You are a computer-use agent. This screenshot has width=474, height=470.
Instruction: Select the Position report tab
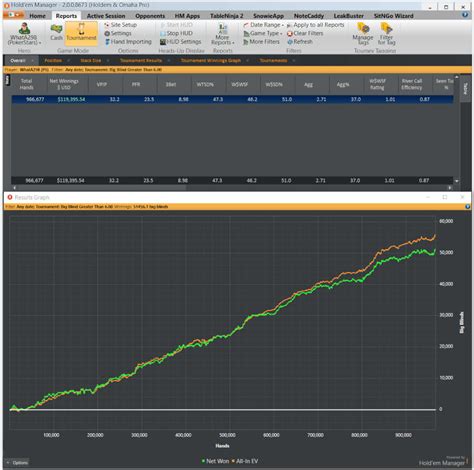[53, 61]
